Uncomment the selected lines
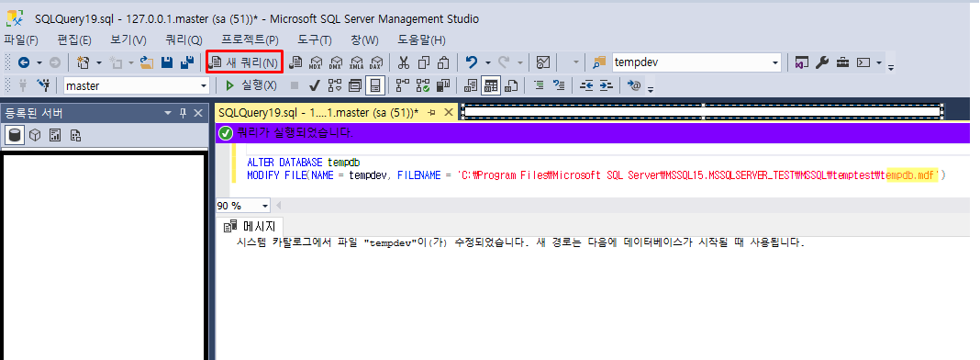 (560, 85)
